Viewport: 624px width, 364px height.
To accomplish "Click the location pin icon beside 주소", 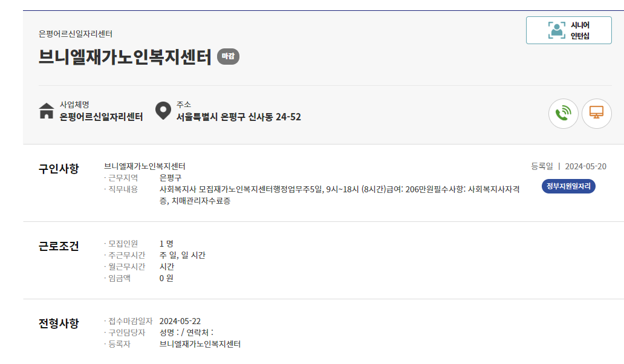I will (x=161, y=110).
